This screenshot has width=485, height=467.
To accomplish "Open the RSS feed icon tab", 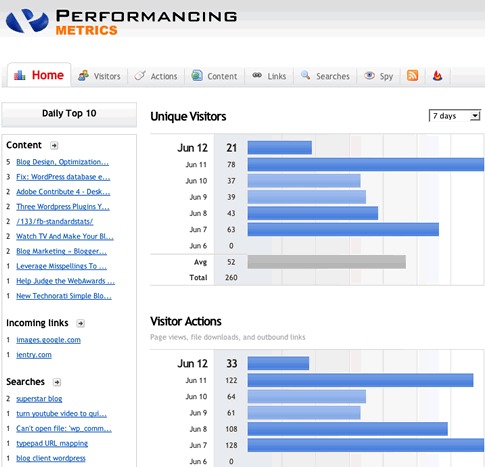I will tap(412, 75).
